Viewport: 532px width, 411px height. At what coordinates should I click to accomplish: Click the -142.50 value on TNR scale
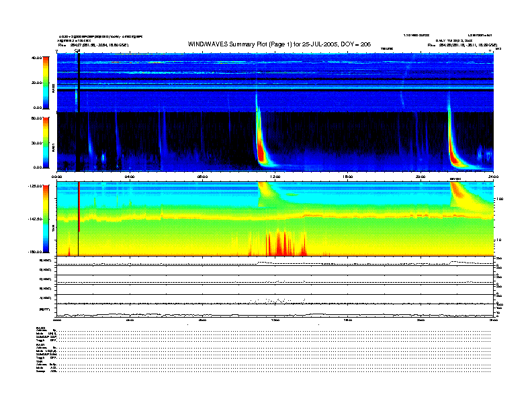(35, 219)
